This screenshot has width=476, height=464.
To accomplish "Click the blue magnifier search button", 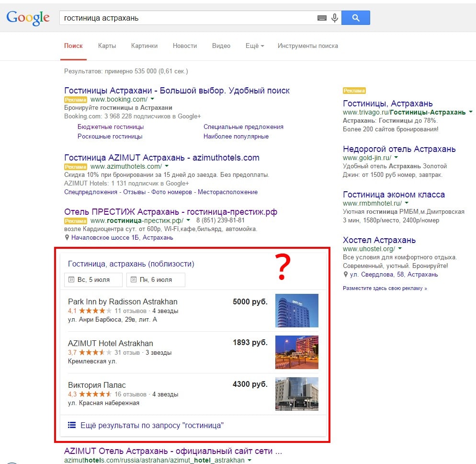I will tap(355, 18).
